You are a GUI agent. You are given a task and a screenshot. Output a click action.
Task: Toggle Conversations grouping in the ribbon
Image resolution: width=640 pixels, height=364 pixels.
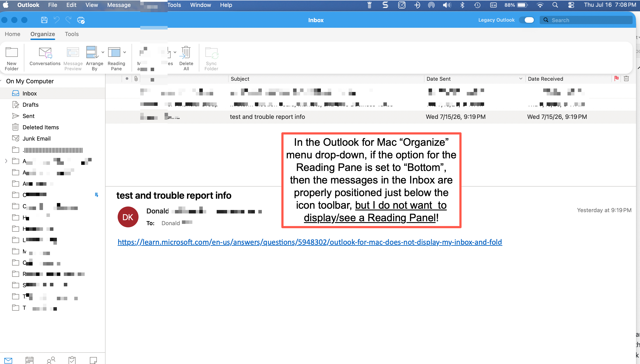(x=45, y=57)
